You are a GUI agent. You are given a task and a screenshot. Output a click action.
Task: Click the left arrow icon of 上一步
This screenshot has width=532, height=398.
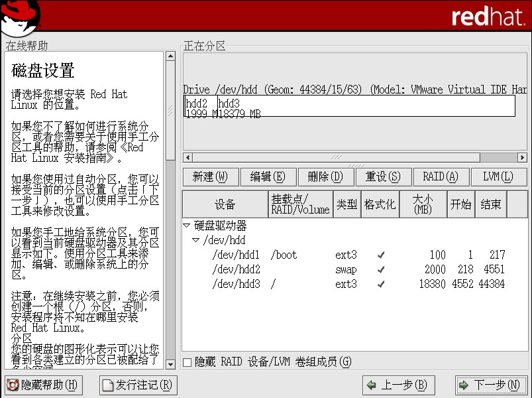click(x=372, y=385)
